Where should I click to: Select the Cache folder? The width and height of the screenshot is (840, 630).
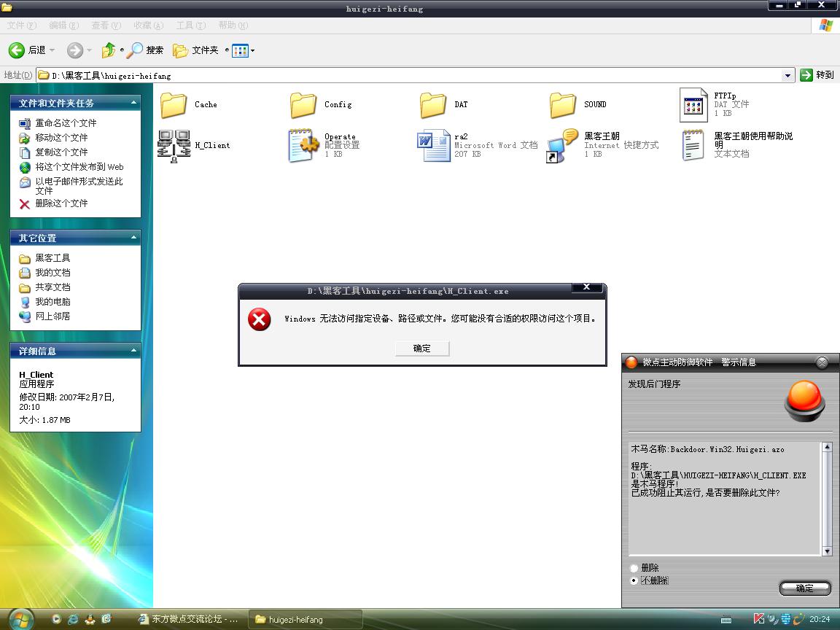pos(189,104)
